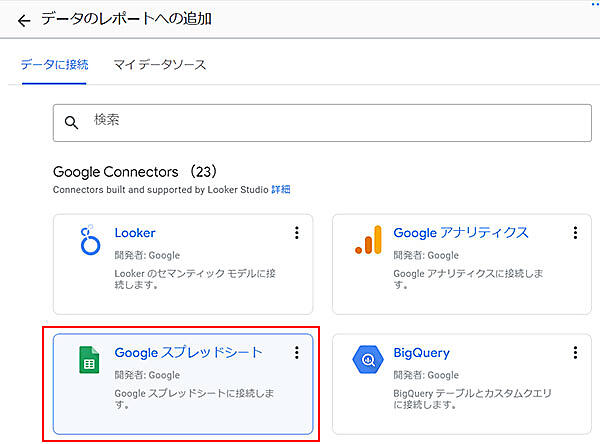Pick the BigQuery connector title

pos(421,353)
